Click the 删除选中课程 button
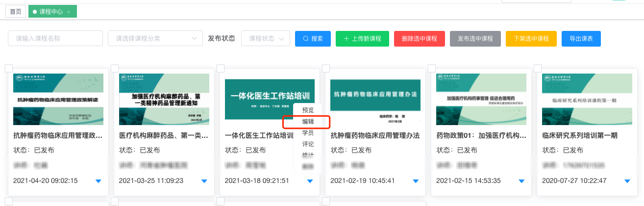The image size is (644, 206). 419,38
